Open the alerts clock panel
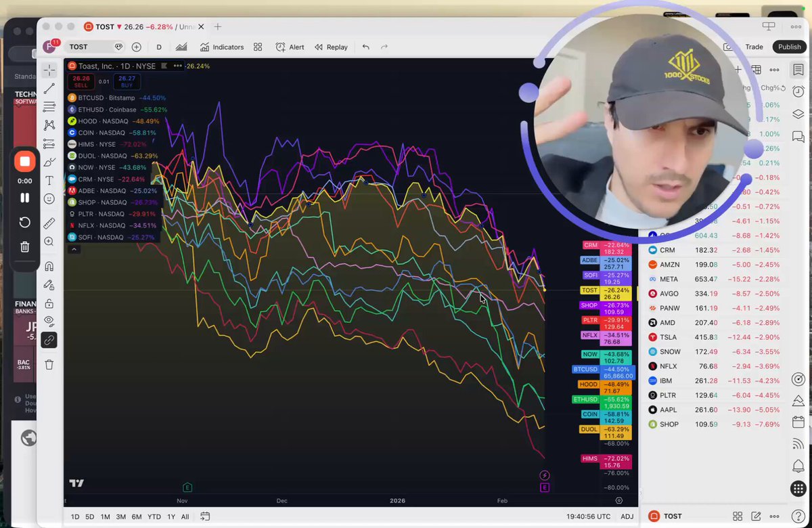 (x=798, y=91)
